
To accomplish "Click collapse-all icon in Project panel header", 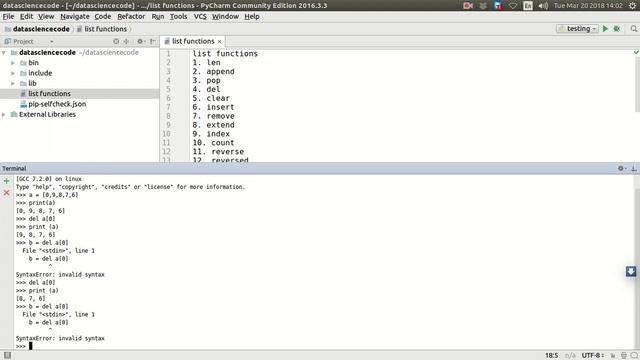I will click(x=127, y=41).
